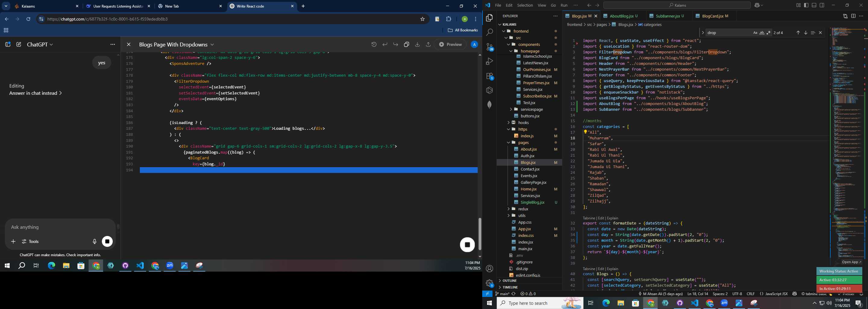Click the Preview button in ChatGPT canvas
This screenshot has height=309, width=868.
tap(450, 45)
